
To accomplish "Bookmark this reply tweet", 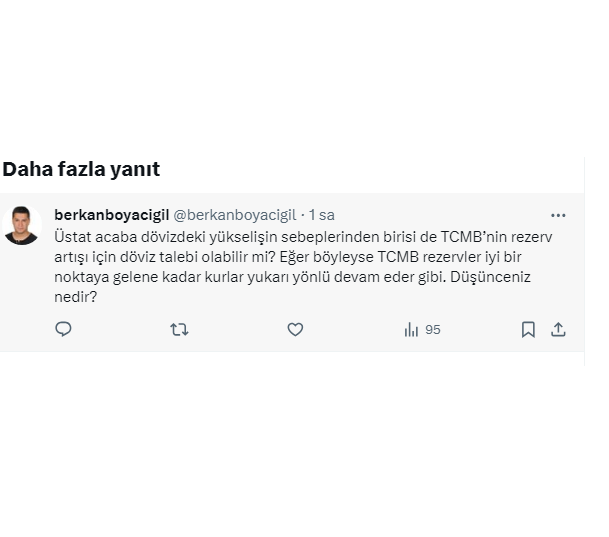I will (528, 329).
